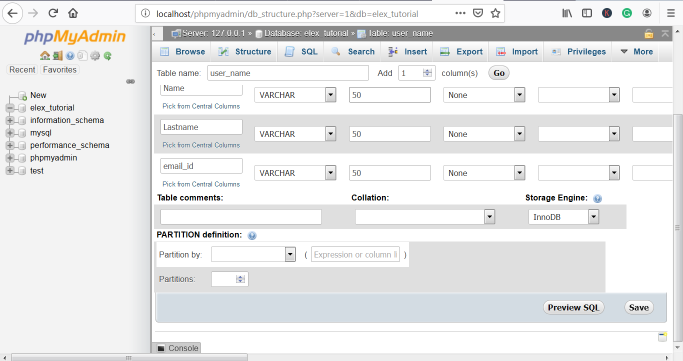Open the table Collation dropdown
Image resolution: width=683 pixels, height=361 pixels.
tap(425, 216)
